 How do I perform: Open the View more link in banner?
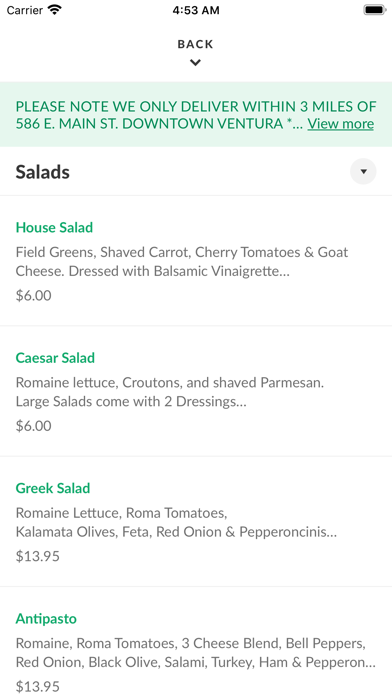341,123
